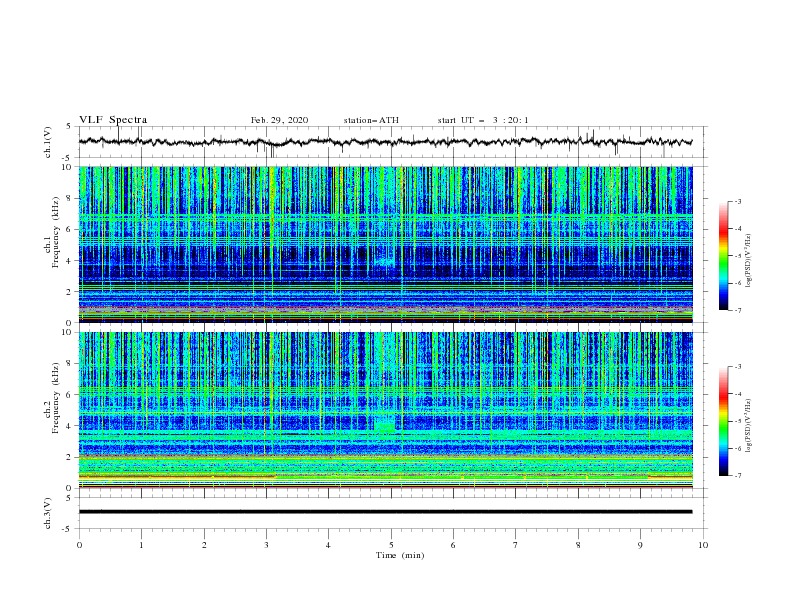792x612 pixels.
Task: Click the "-3" label on ch.1 colorbar
Action: click(x=737, y=201)
